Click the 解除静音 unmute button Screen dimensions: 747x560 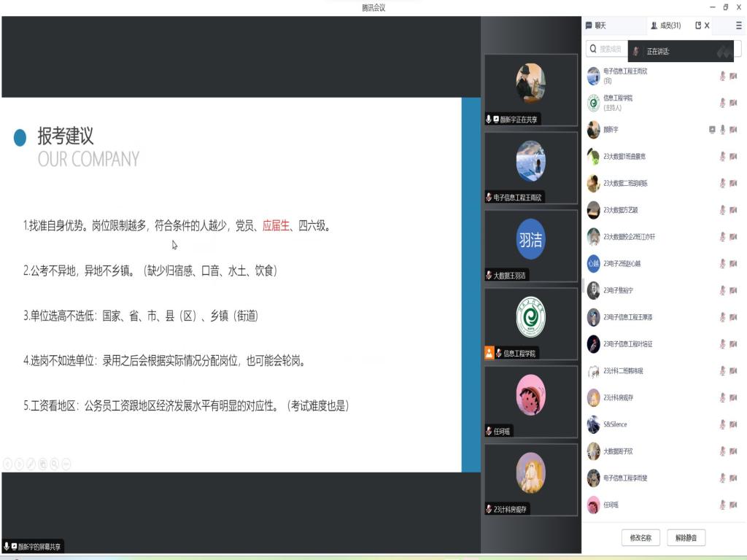[x=686, y=538]
